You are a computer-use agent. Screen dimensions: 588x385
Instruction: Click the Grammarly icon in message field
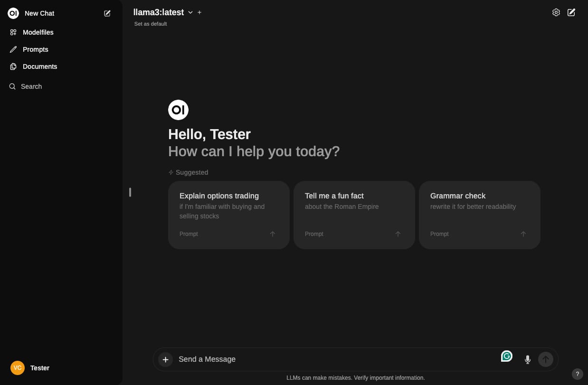[507, 356]
